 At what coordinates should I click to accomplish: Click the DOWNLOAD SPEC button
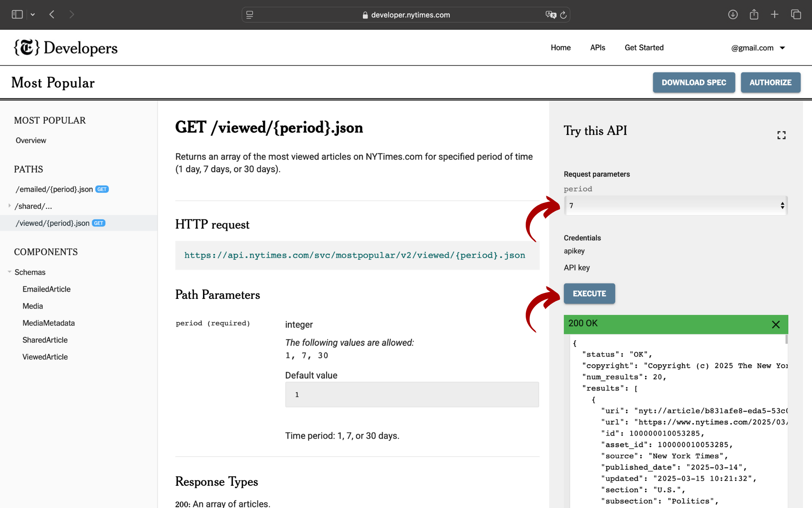click(694, 83)
